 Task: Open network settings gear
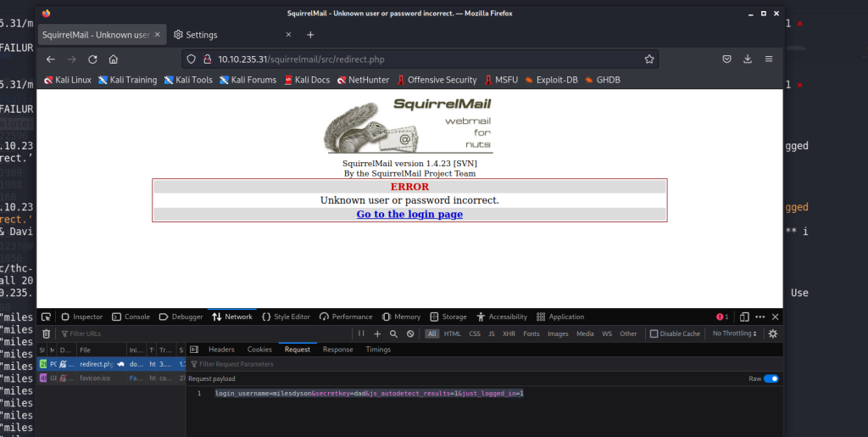point(773,333)
